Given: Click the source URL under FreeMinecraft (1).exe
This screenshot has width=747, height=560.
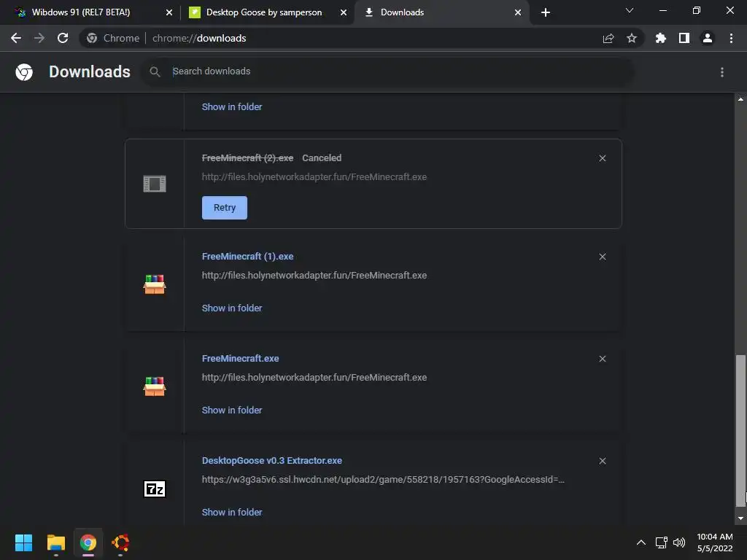Looking at the screenshot, I should (x=314, y=275).
